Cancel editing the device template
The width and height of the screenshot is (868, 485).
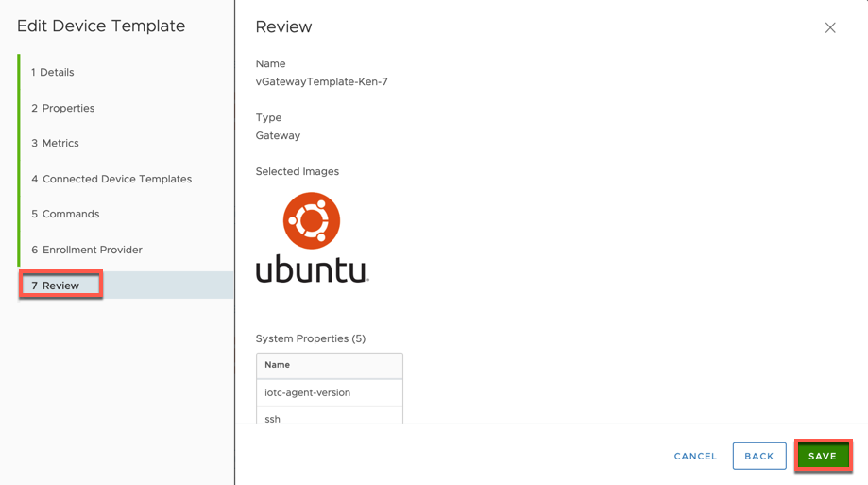[695, 457]
